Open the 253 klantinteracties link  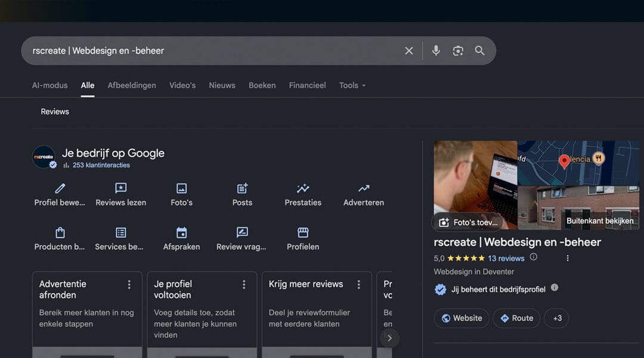pos(101,165)
